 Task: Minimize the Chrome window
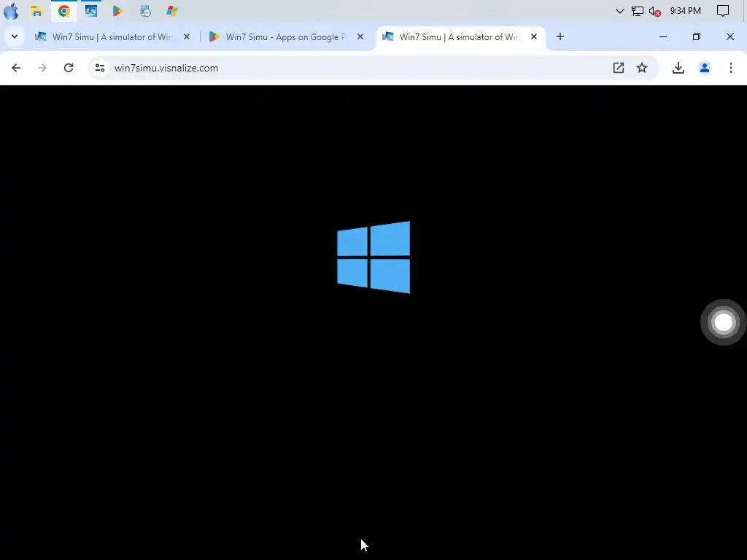663,36
